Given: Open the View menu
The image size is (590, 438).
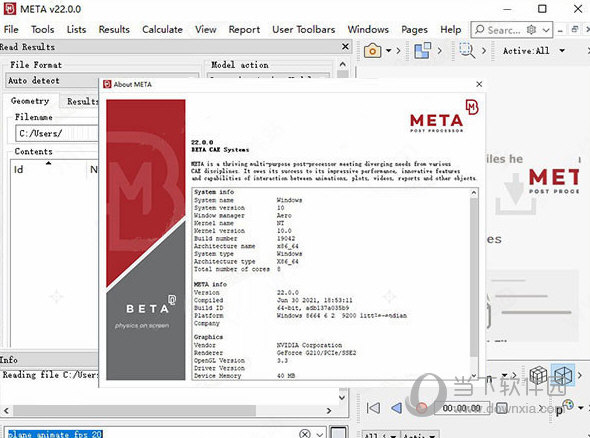Looking at the screenshot, I should point(205,29).
